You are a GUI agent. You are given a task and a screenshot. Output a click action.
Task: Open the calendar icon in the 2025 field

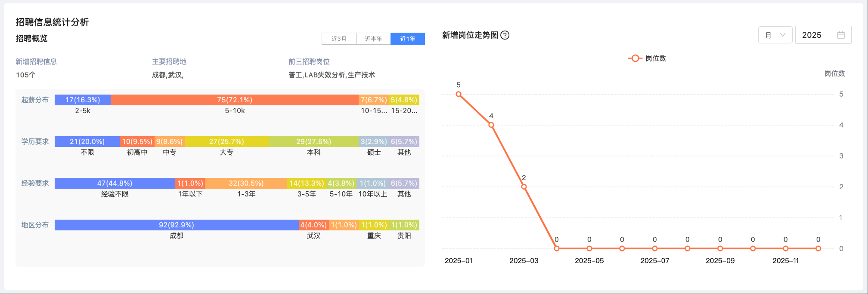pos(841,35)
